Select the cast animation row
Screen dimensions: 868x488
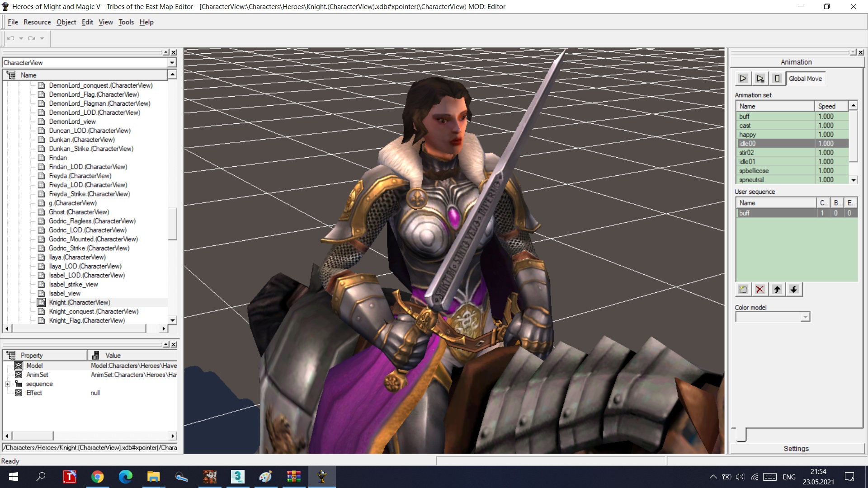click(x=792, y=126)
